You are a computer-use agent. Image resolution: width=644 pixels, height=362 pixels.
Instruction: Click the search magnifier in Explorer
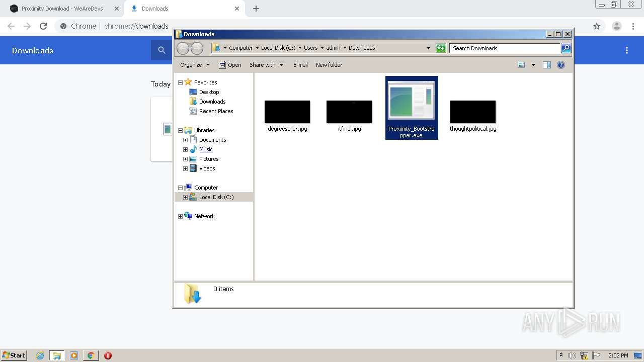click(x=566, y=48)
